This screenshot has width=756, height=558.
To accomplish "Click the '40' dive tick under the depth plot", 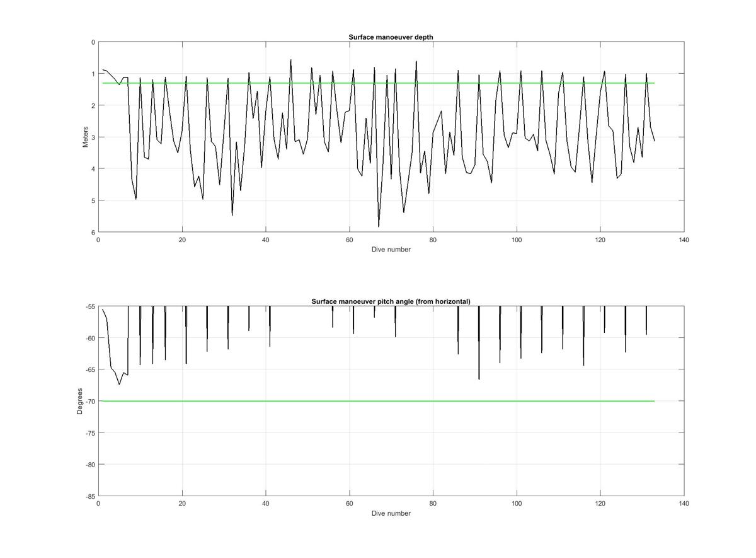I will coord(265,240).
